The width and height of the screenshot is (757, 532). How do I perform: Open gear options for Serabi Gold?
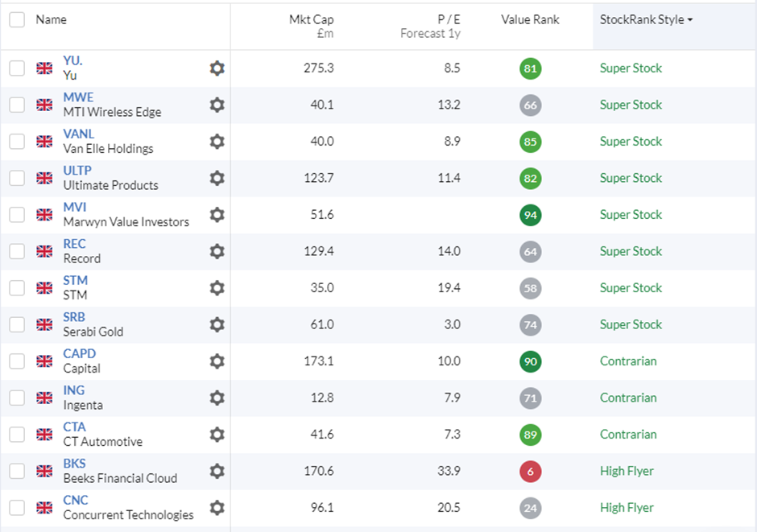217,324
